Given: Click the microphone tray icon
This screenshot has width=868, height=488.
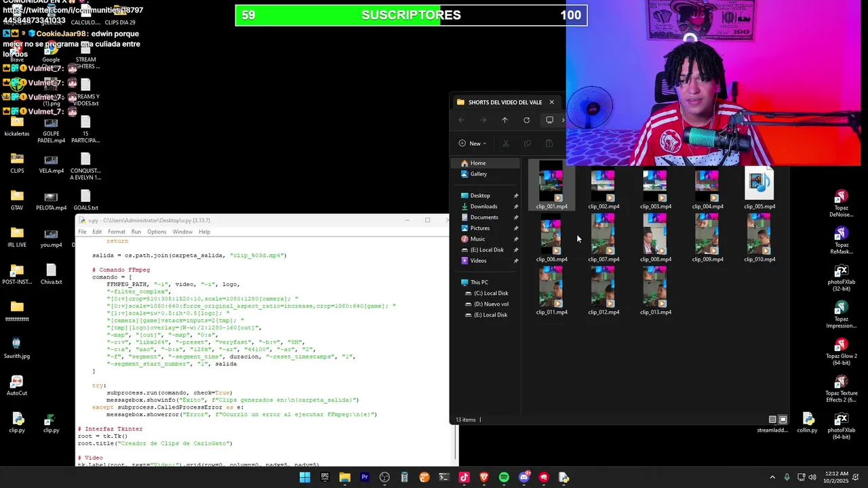Looking at the screenshot, I should [x=787, y=477].
